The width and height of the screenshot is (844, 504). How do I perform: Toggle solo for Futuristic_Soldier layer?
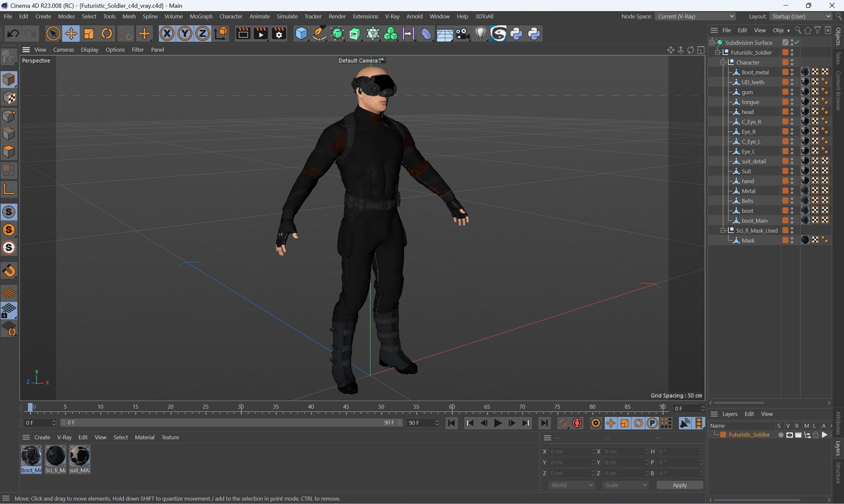tap(781, 435)
